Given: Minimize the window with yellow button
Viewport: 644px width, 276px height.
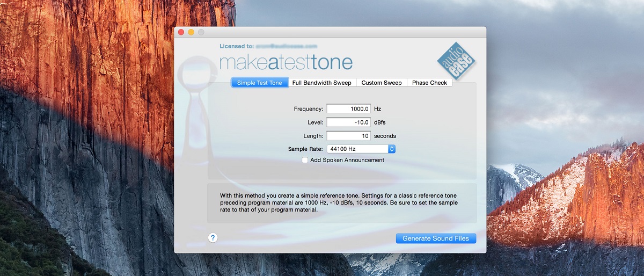Looking at the screenshot, I should pos(191,32).
